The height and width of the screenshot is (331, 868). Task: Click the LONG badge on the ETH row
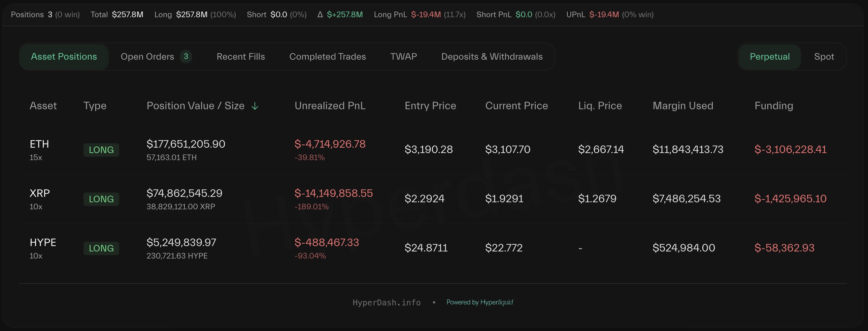(101, 150)
